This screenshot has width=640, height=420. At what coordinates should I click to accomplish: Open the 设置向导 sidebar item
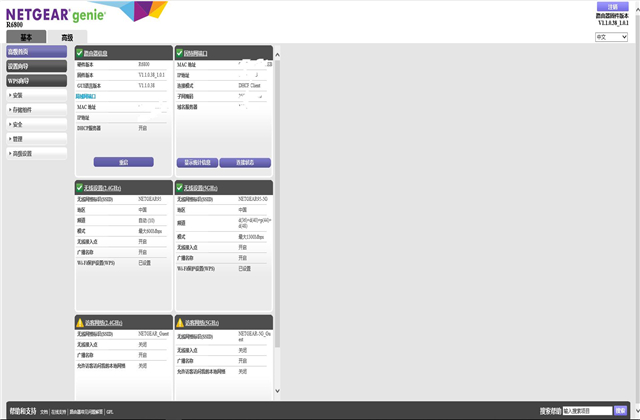35,66
